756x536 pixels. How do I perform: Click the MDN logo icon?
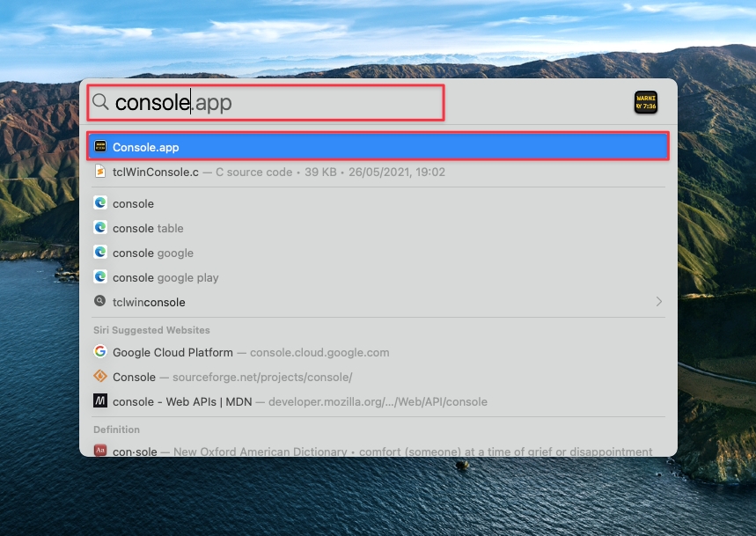point(100,401)
